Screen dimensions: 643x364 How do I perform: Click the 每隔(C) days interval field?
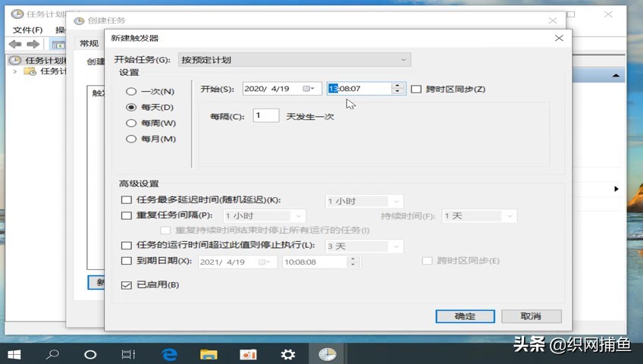[x=265, y=115]
